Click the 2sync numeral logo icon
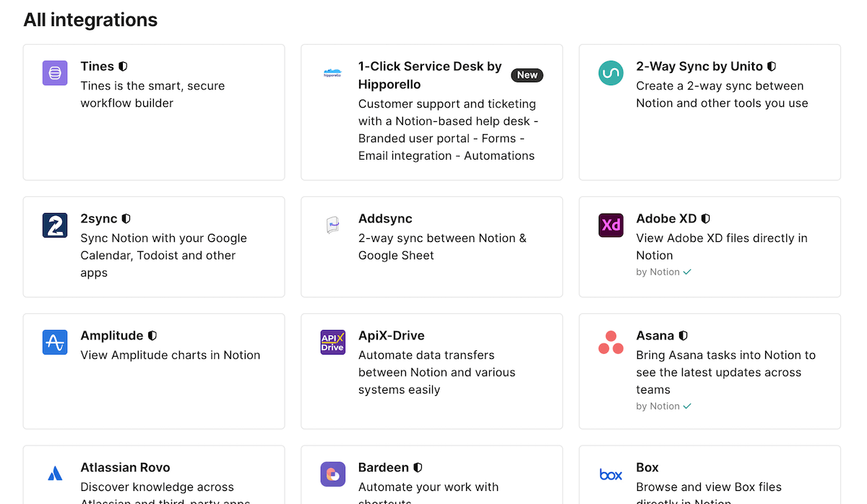The height and width of the screenshot is (504, 867). coord(54,225)
